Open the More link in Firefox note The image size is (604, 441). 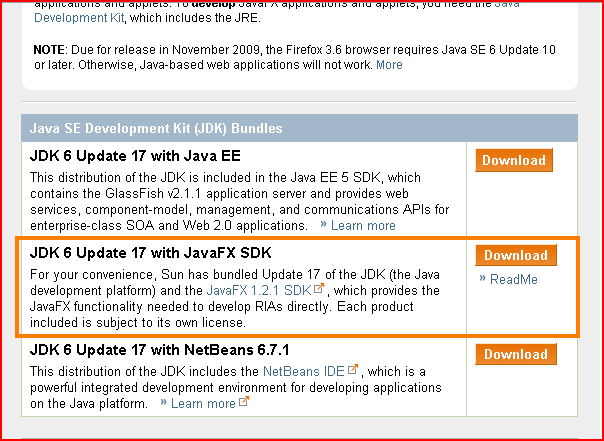389,65
